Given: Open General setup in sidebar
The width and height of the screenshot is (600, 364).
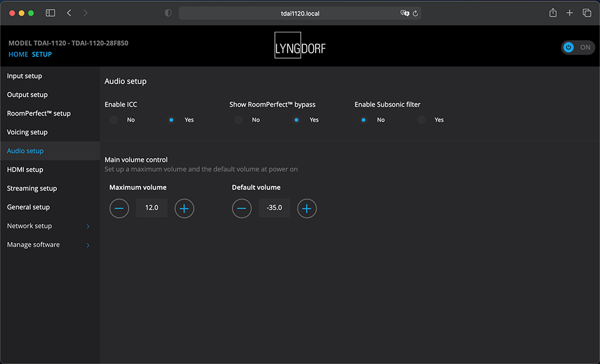Looking at the screenshot, I should pyautogui.click(x=50, y=207).
